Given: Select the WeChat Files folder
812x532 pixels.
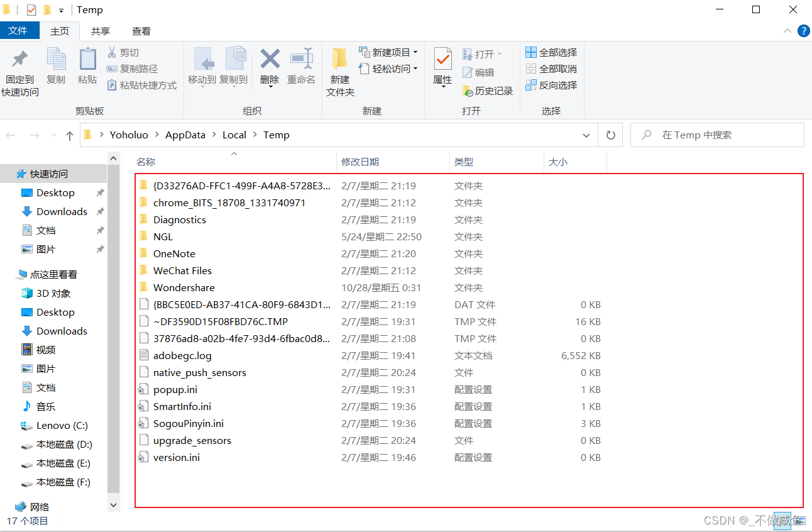Looking at the screenshot, I should pyautogui.click(x=182, y=270).
